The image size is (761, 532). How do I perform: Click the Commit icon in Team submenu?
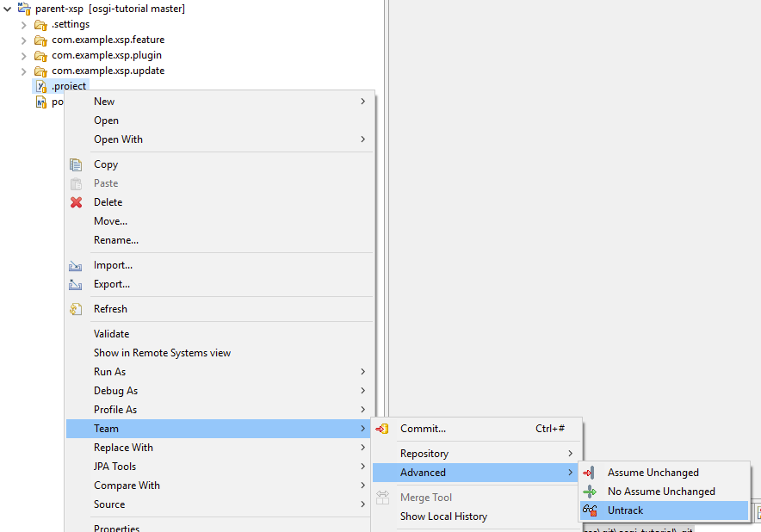[x=383, y=429]
